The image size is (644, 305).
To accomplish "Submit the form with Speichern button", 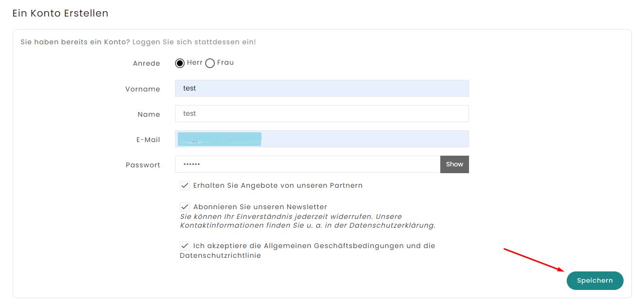I will [595, 281].
